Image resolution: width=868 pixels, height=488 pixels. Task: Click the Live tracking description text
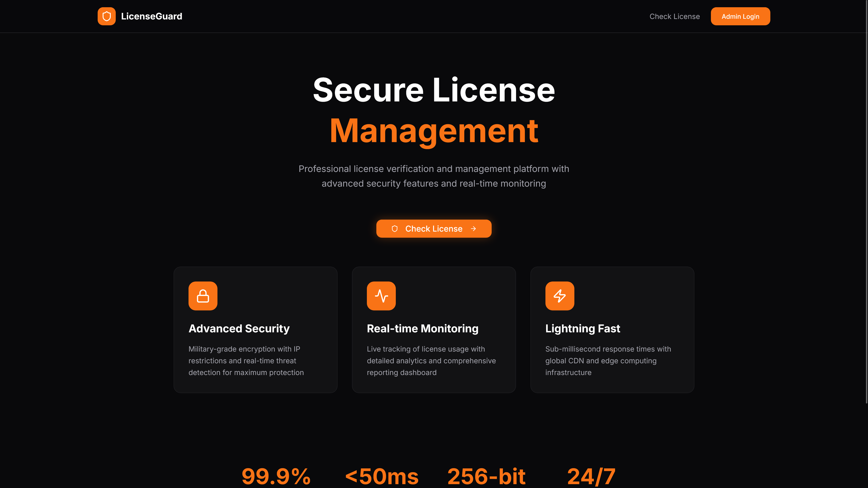[x=431, y=361]
